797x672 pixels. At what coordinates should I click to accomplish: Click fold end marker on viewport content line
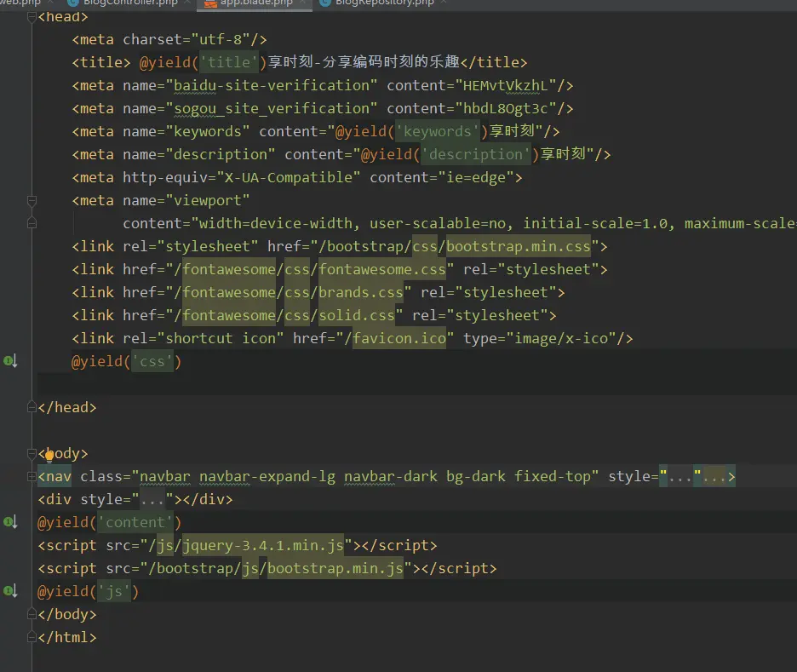coord(32,223)
